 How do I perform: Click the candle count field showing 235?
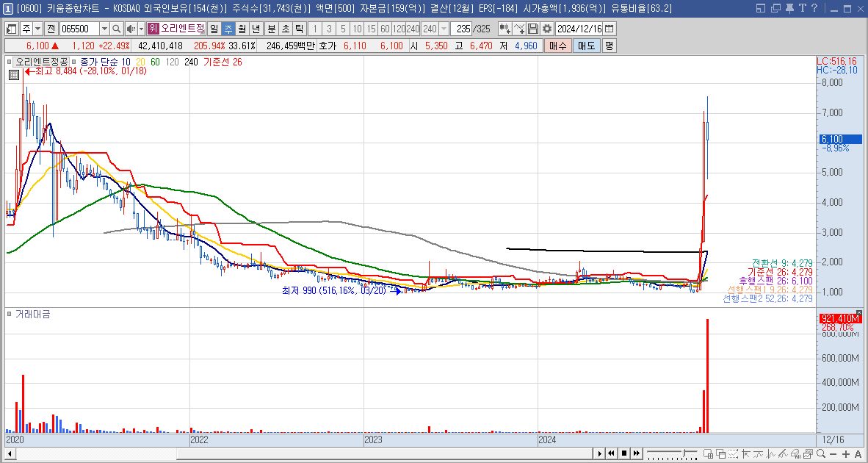(x=461, y=29)
